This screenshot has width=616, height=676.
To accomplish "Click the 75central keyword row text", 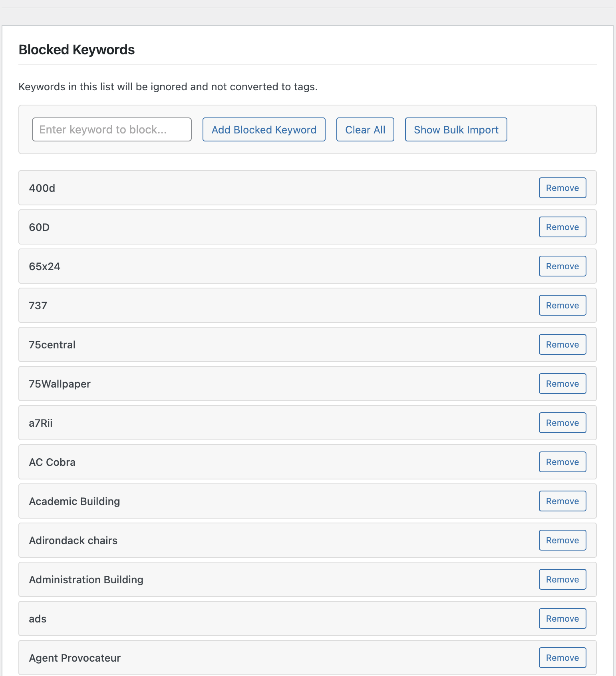I will coord(52,345).
